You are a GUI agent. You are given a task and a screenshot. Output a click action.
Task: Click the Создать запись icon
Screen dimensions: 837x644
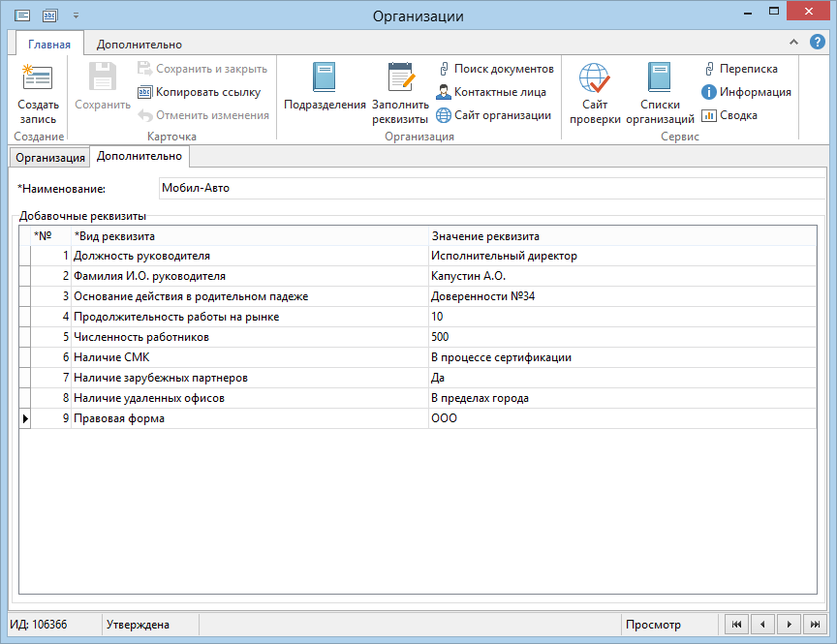(x=38, y=77)
